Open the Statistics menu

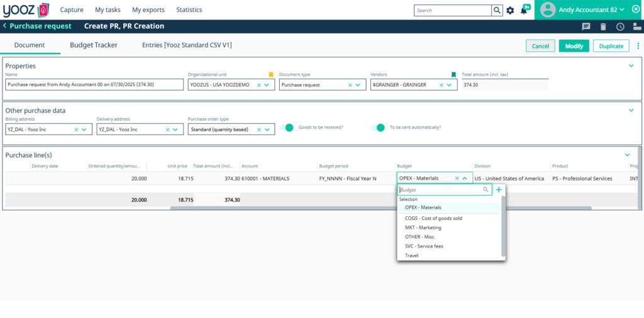(x=189, y=10)
